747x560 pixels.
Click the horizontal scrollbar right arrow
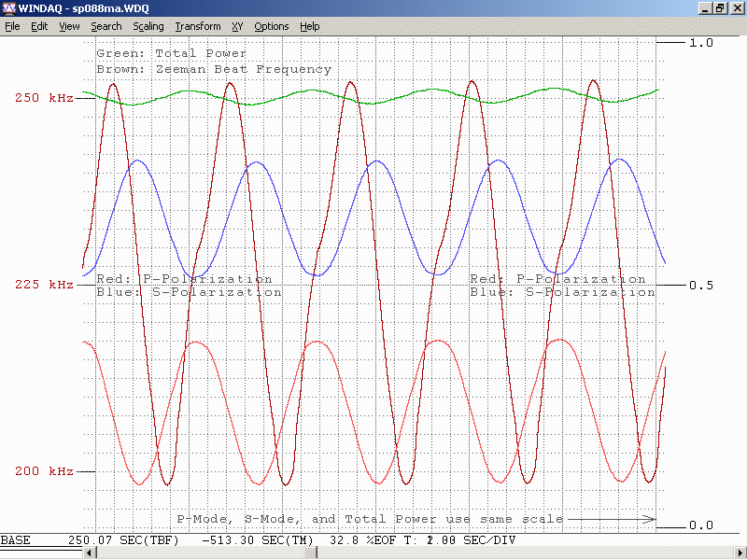coord(740,553)
